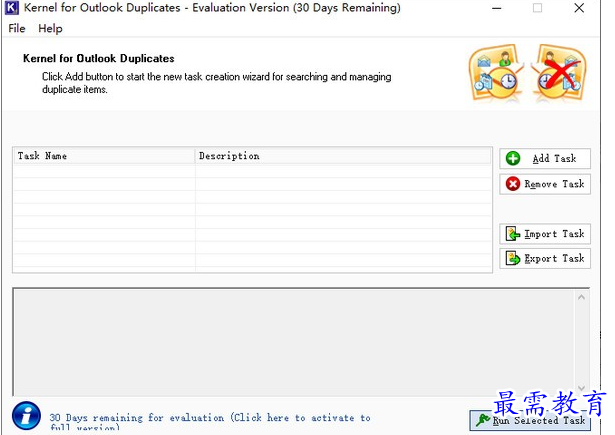Click the Remove Task button

tap(545, 184)
